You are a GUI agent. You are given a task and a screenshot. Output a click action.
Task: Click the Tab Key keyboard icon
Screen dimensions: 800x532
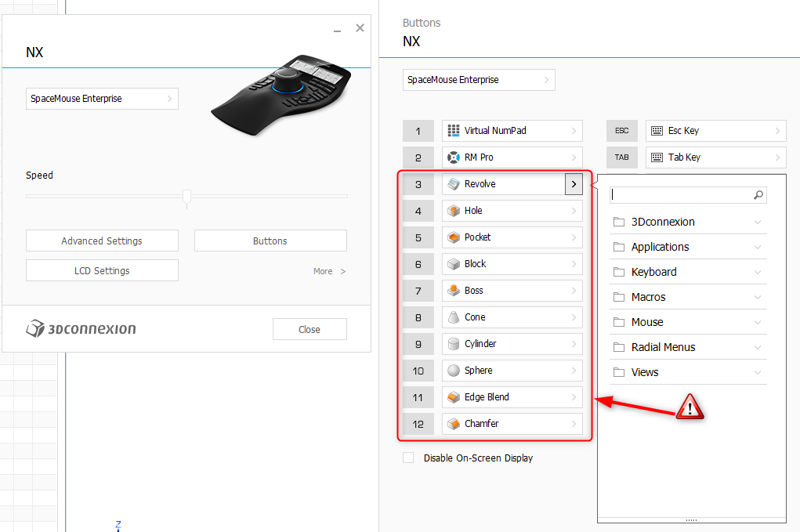(657, 157)
